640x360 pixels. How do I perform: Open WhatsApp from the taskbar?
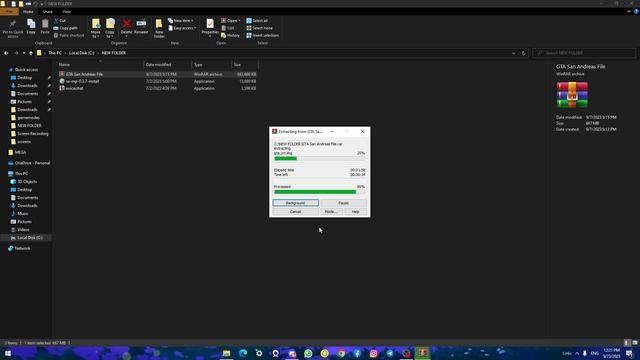308,353
